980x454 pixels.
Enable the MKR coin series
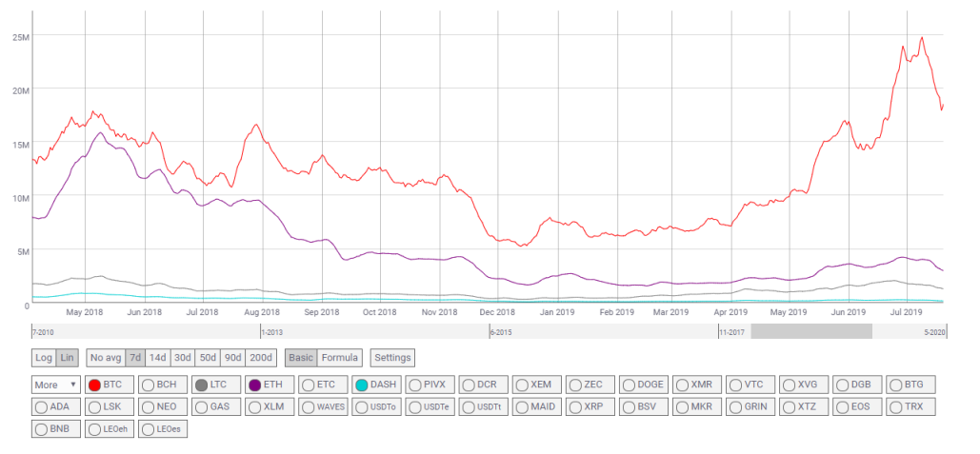pyautogui.click(x=695, y=407)
